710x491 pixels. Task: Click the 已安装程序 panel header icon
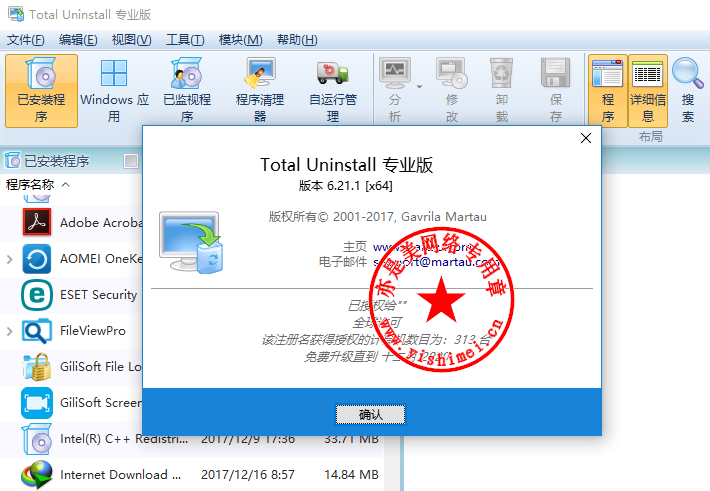click(x=12, y=160)
